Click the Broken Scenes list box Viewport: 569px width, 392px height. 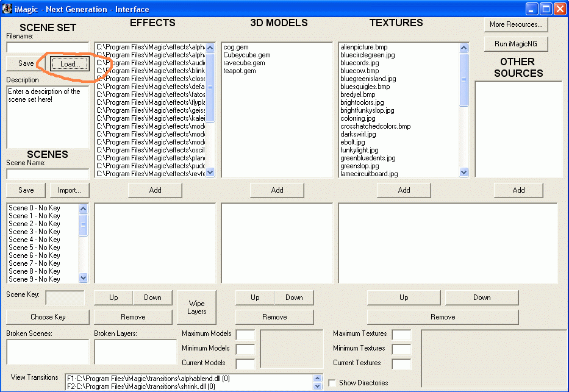pyautogui.click(x=48, y=352)
